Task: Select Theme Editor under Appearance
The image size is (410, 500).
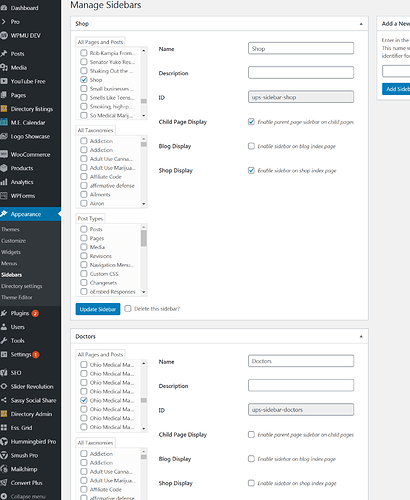Action: [x=17, y=297]
